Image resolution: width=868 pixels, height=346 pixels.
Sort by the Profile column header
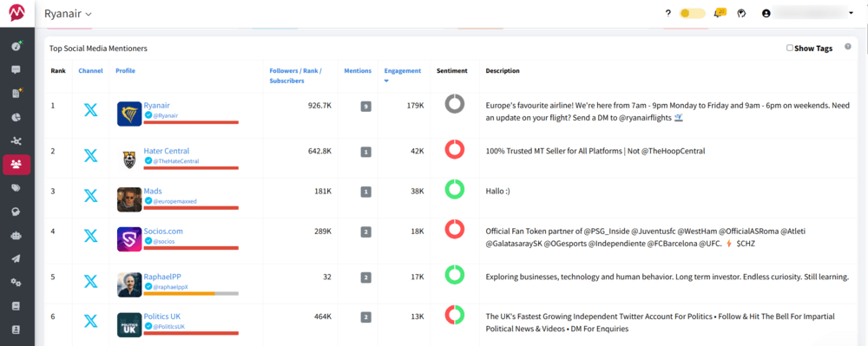tap(125, 71)
